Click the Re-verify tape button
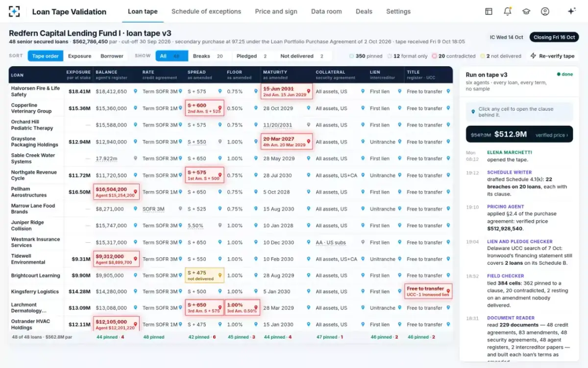Image resolution: width=588 pixels, height=368 pixels. (553, 56)
